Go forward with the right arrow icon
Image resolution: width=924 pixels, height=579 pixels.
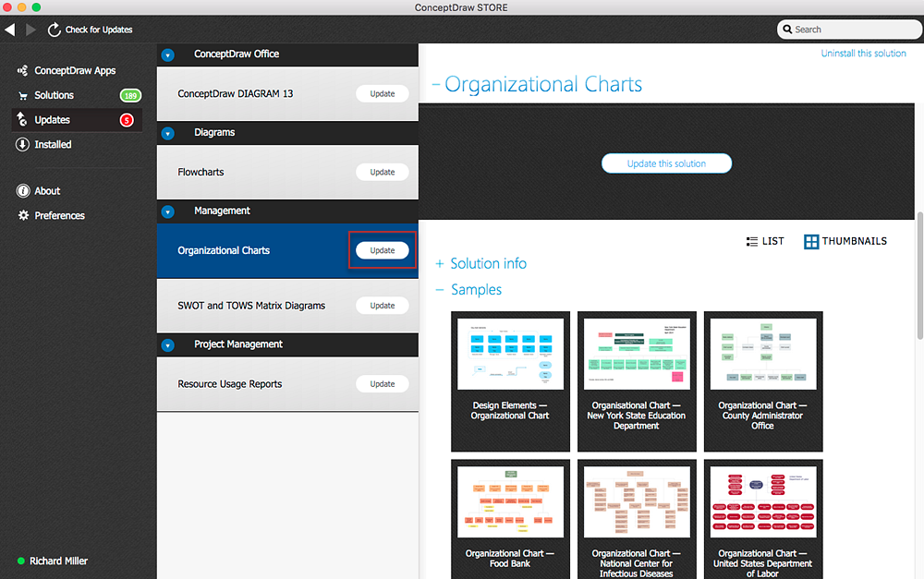click(31, 30)
